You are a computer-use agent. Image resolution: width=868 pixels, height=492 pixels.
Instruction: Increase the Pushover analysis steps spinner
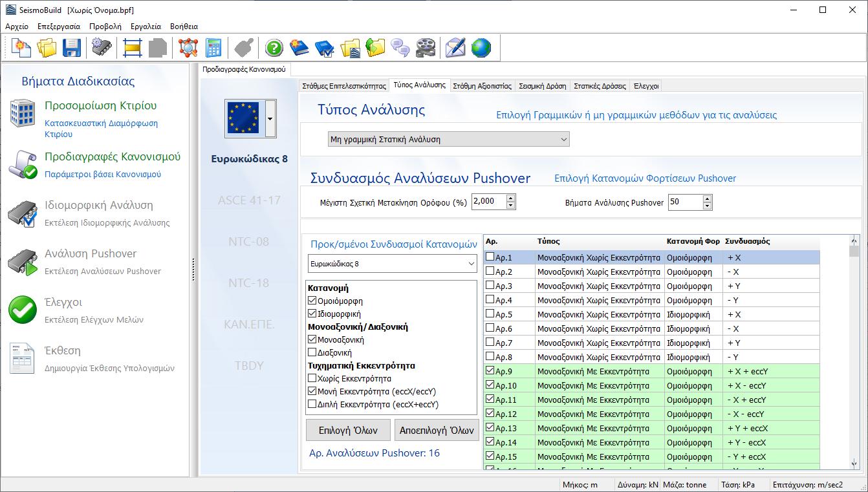[707, 198]
